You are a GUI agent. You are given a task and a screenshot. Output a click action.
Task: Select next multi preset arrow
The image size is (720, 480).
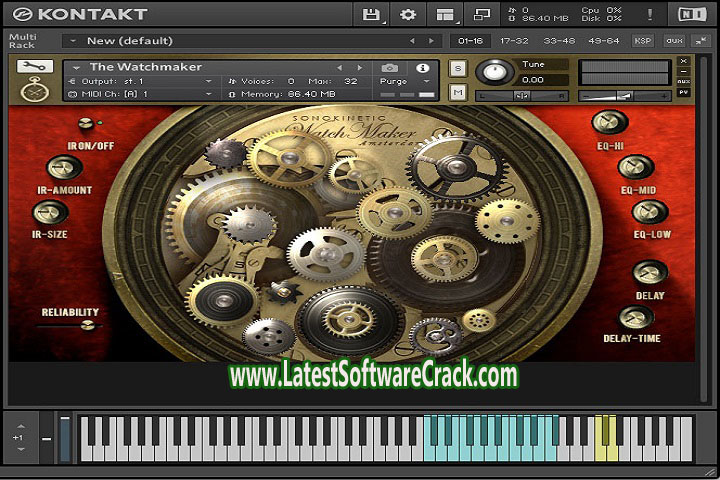coord(431,41)
